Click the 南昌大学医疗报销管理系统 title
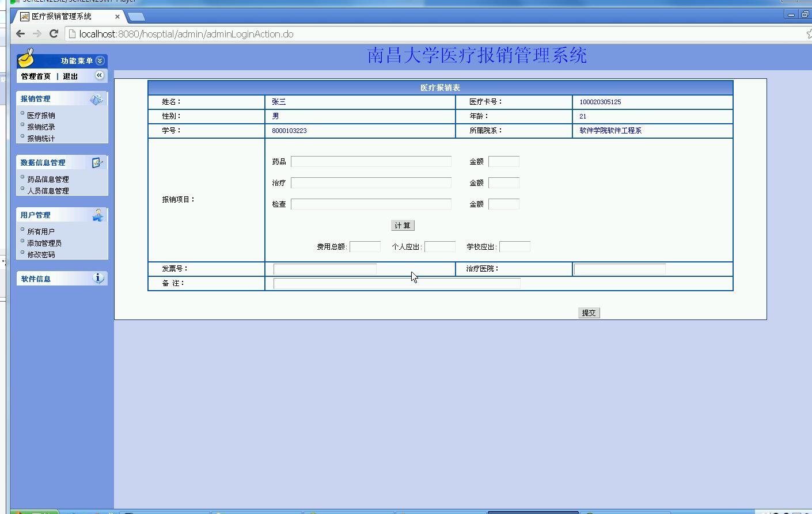Screen dimensions: 812x514 477,55
